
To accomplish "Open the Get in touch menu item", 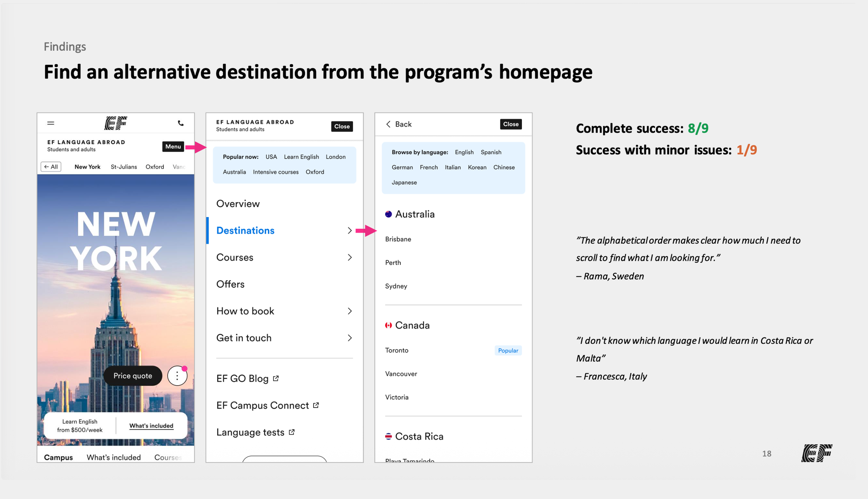I will [x=244, y=338].
